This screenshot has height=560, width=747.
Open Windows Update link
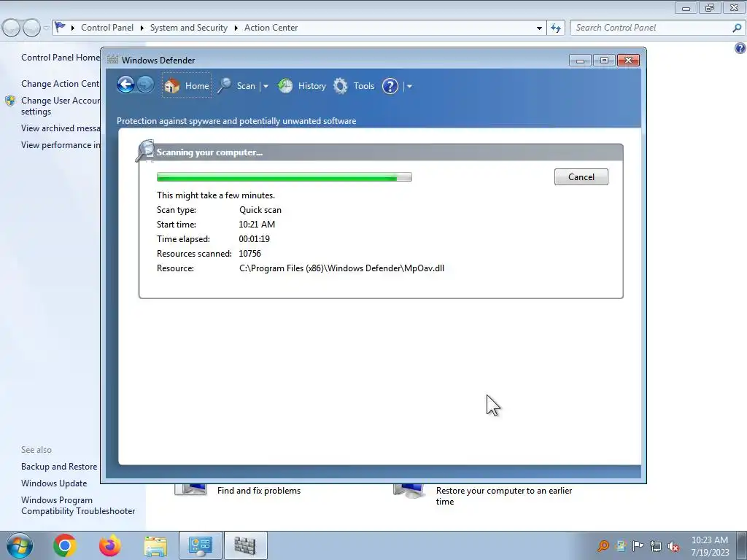[x=54, y=483]
